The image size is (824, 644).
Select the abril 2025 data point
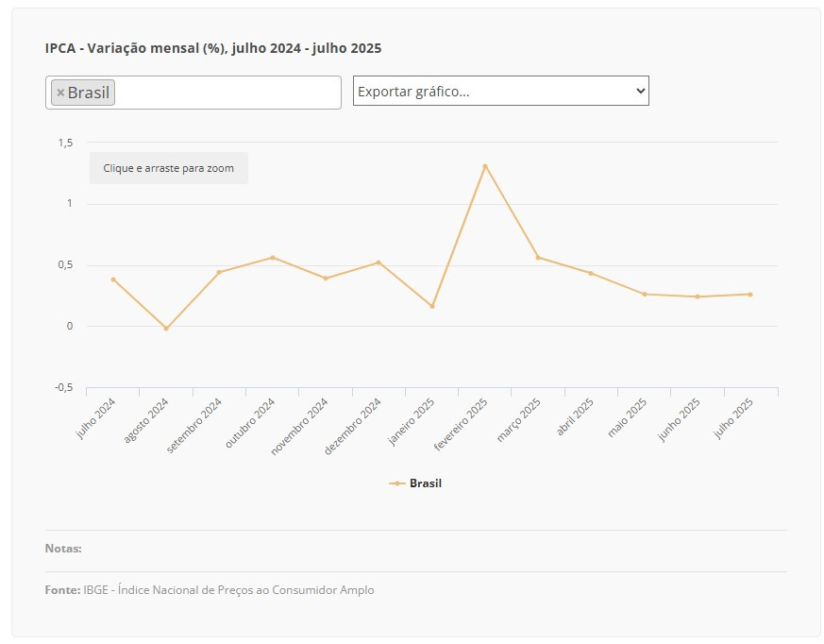591,274
